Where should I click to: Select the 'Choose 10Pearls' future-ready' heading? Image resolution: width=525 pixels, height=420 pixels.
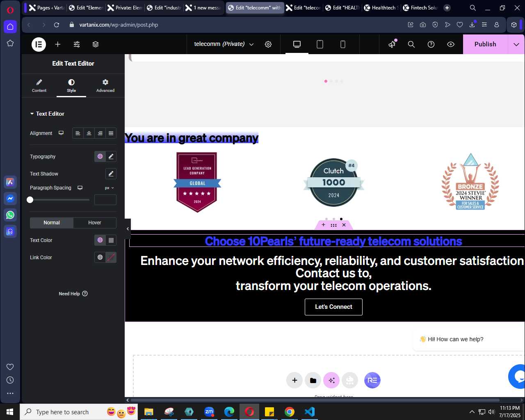[333, 241]
